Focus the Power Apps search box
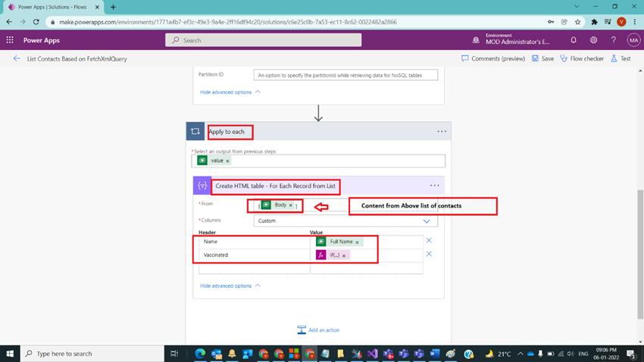 click(263, 40)
